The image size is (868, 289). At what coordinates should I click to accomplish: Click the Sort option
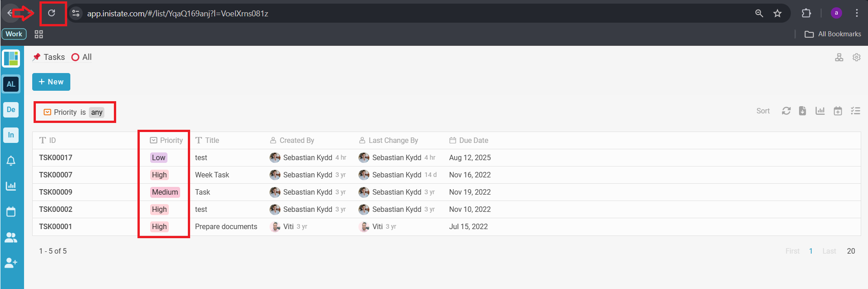click(x=763, y=111)
